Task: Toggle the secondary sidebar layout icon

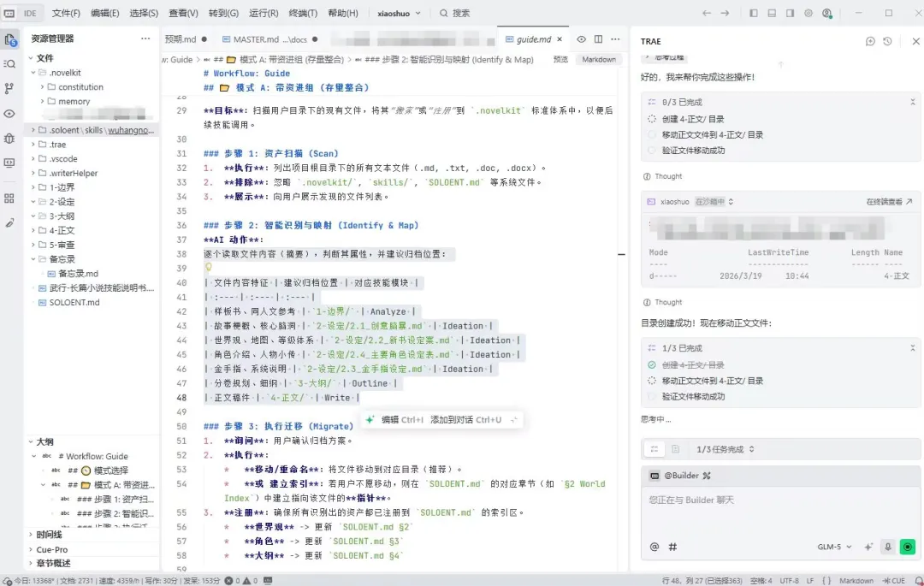Action: 790,13
